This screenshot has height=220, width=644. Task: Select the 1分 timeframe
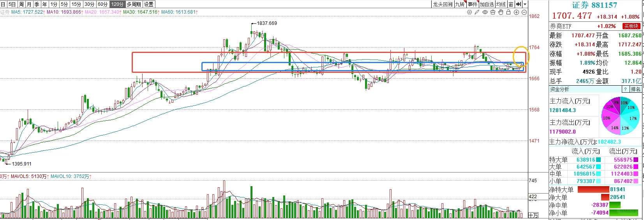[54, 4]
